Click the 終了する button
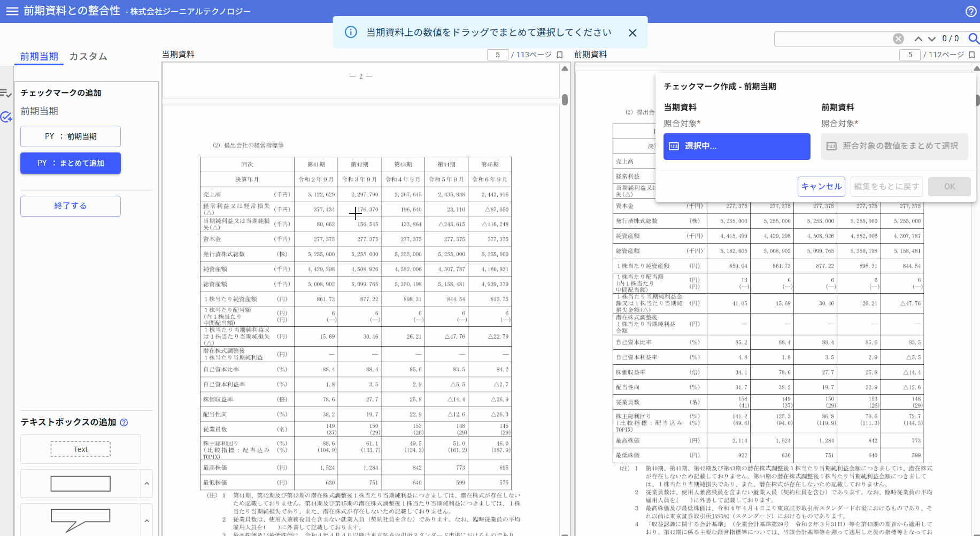 click(71, 206)
